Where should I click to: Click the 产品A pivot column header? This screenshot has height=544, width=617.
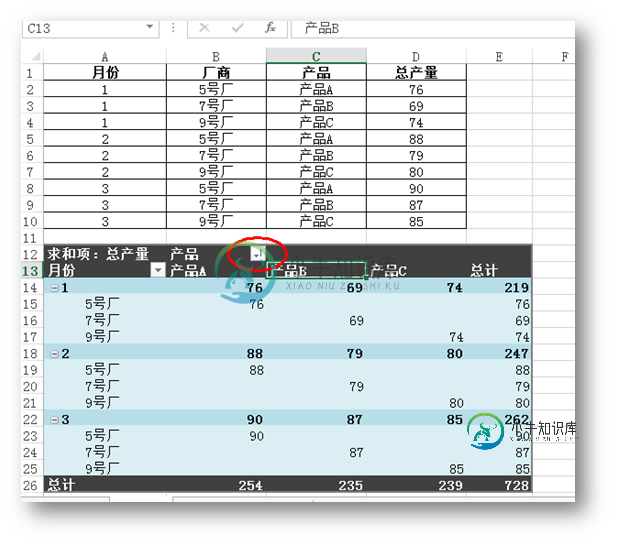[x=188, y=270]
